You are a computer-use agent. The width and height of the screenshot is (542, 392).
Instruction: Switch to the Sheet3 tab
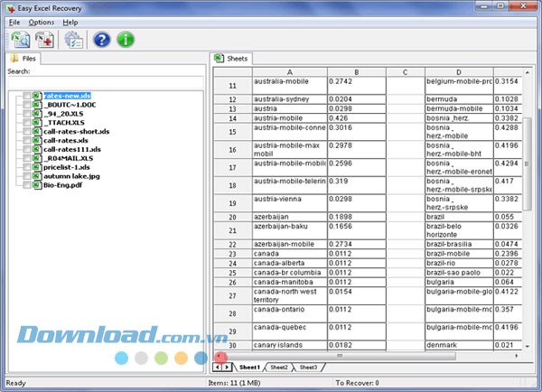point(308,368)
